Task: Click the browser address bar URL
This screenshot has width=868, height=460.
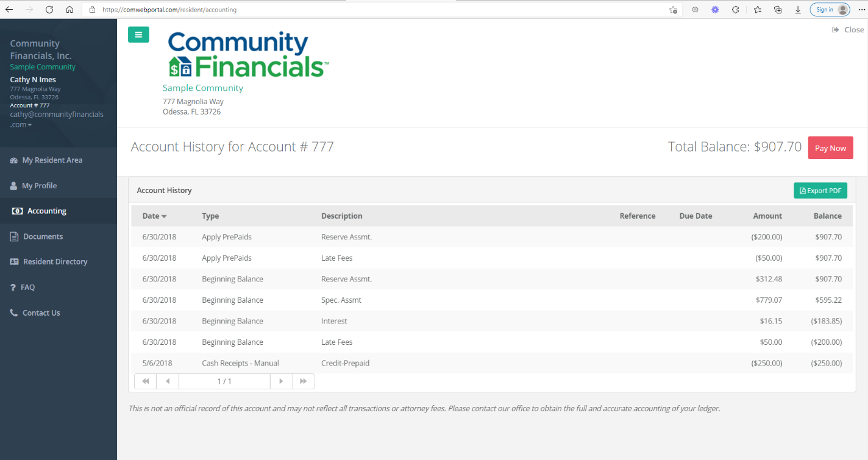Action: 169,10
